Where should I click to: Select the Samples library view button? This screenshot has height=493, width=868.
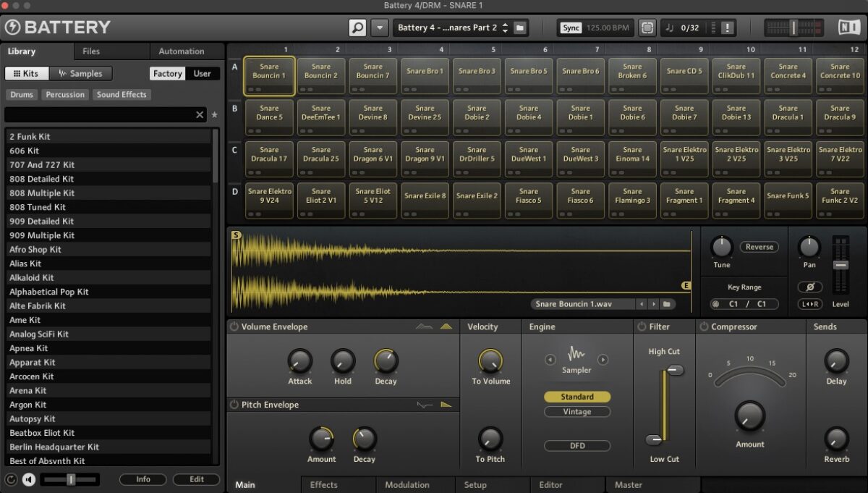tap(81, 74)
